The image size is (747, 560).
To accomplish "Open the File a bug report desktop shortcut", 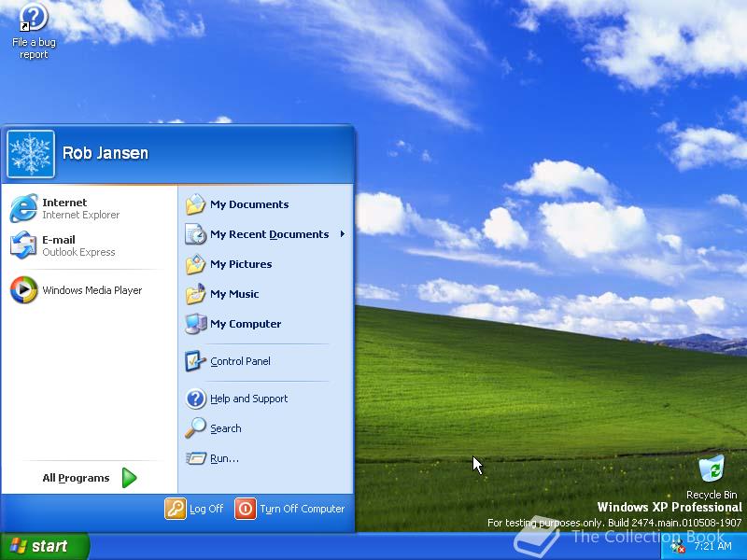I will (34, 32).
